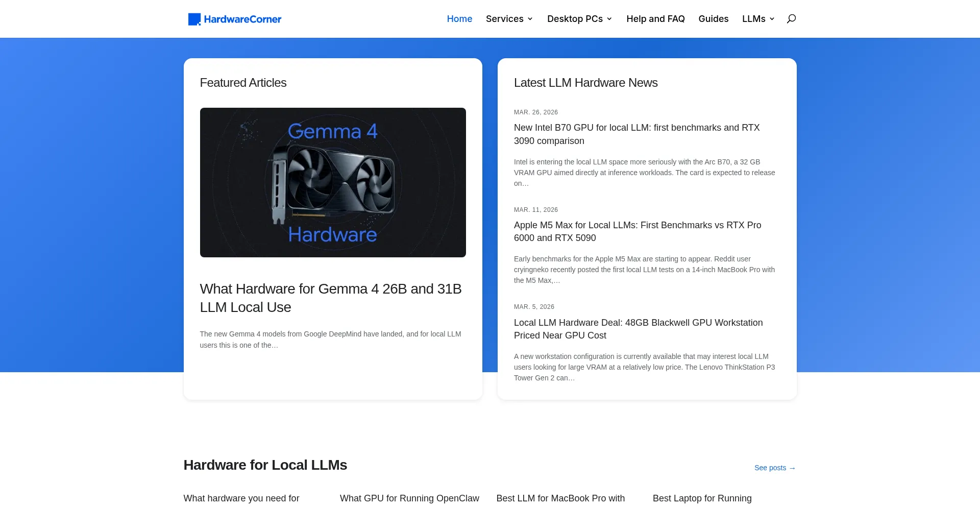980x507 pixels.
Task: Click the Intel Arc B70 excerpt paragraph
Action: click(644, 173)
